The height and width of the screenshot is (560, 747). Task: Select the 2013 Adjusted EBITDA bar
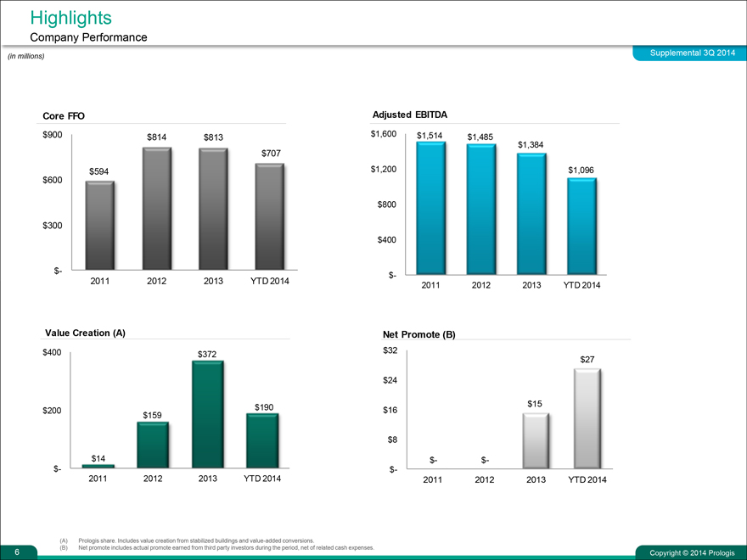(531, 214)
